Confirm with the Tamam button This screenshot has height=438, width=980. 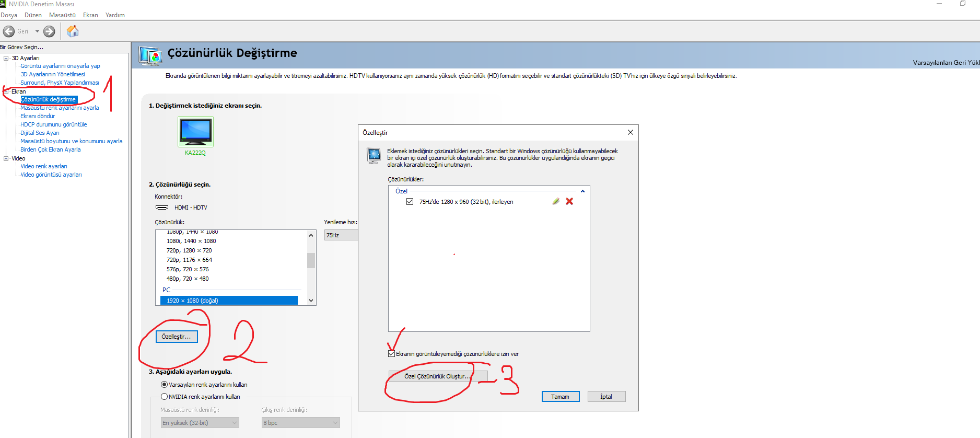[x=561, y=397]
